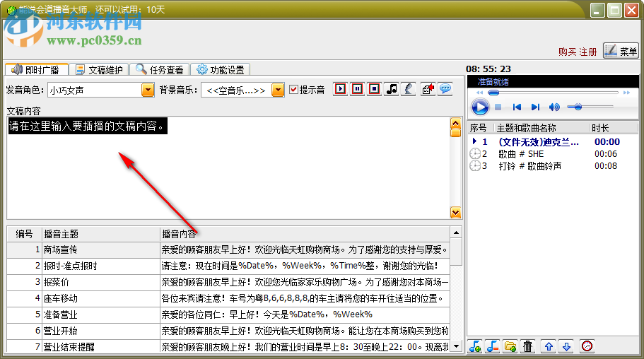Click the gray stop square in music player

[x=498, y=107]
